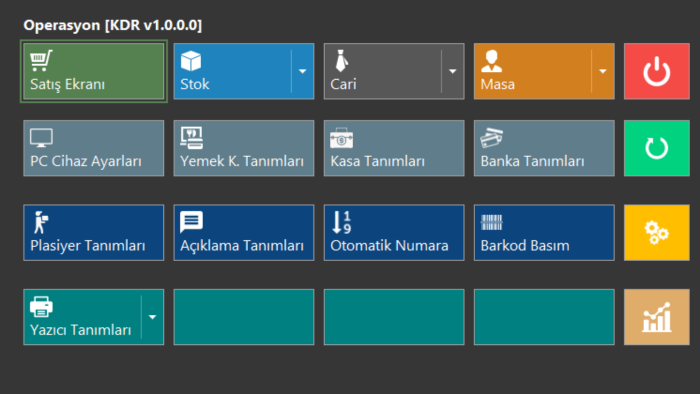Expand the Yazıcı Tanımları dropdown arrow

point(153,317)
